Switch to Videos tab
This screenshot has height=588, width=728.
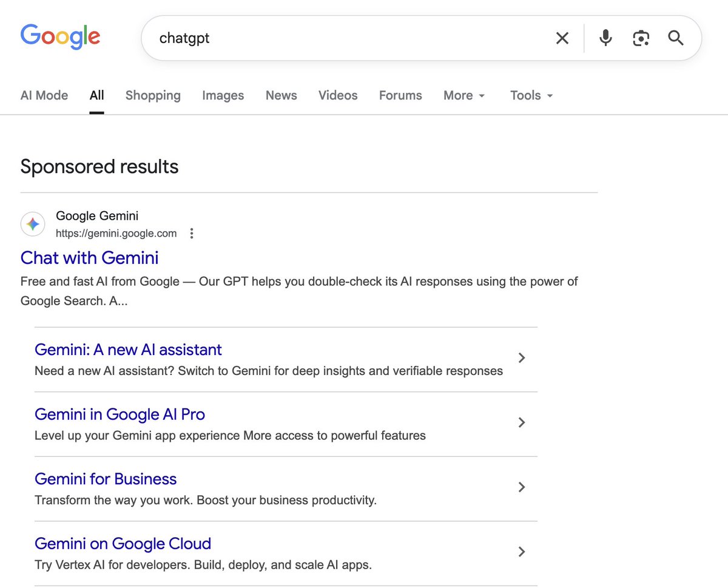pos(338,95)
